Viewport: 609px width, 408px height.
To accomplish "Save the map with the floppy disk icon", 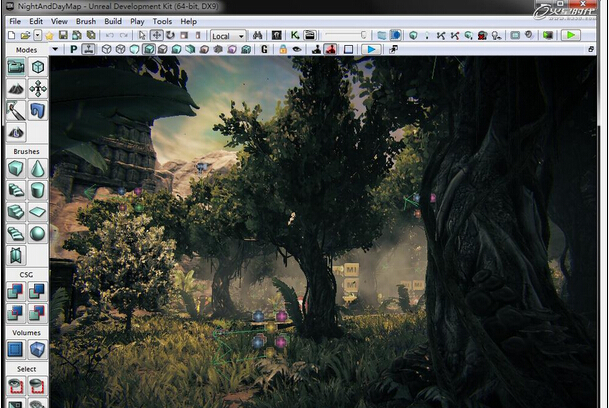I will tap(63, 35).
